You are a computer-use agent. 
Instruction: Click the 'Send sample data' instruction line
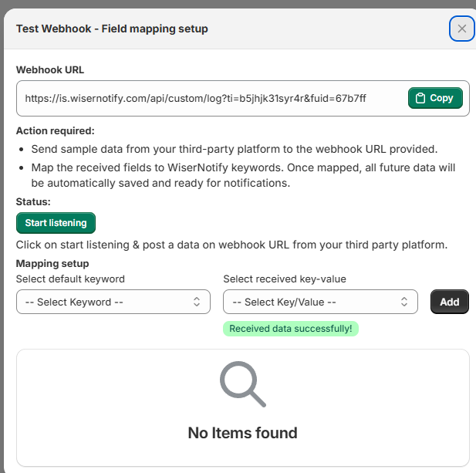[x=235, y=149]
